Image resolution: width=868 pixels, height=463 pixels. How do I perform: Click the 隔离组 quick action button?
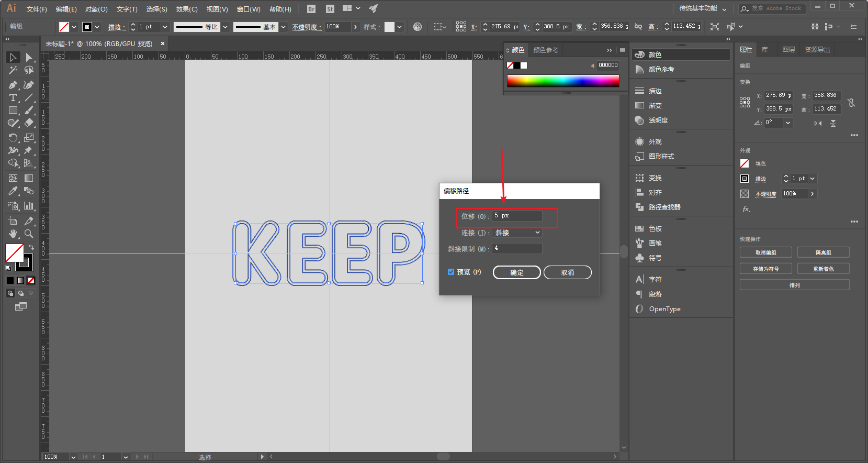(824, 252)
